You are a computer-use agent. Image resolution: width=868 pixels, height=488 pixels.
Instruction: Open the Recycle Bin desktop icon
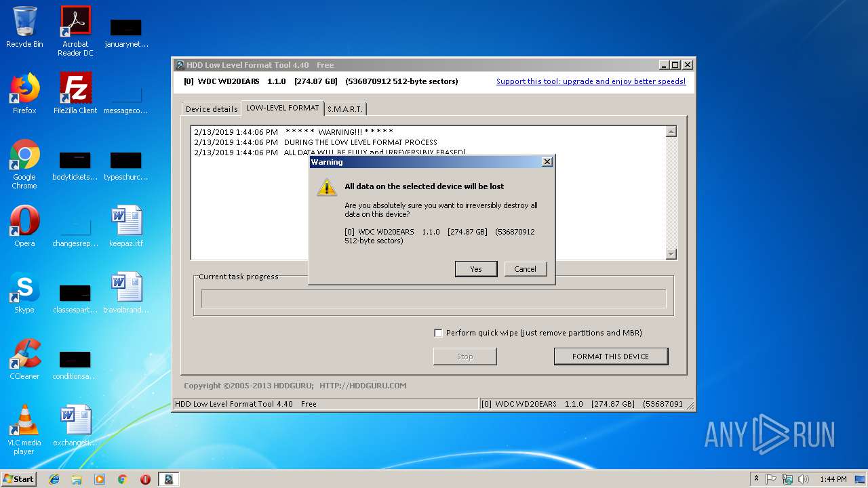pos(24,27)
